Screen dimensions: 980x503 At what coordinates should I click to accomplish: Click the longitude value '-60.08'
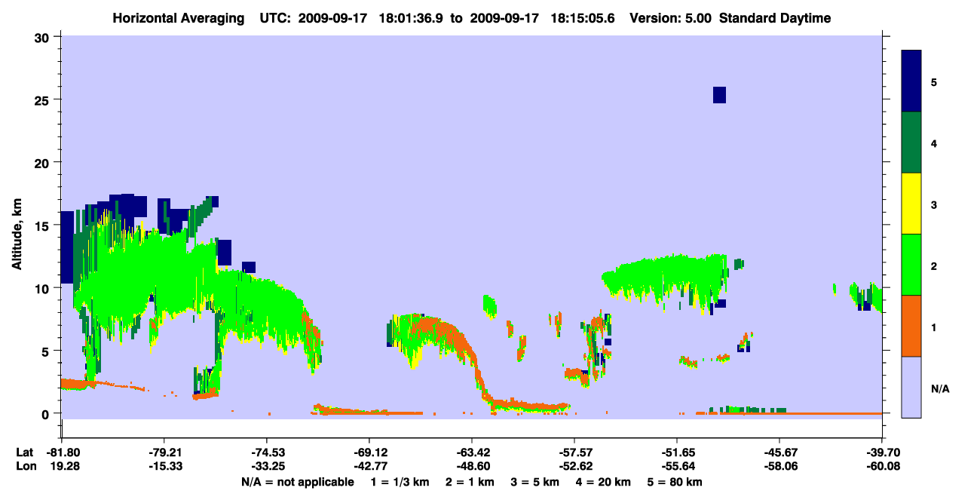click(x=882, y=467)
